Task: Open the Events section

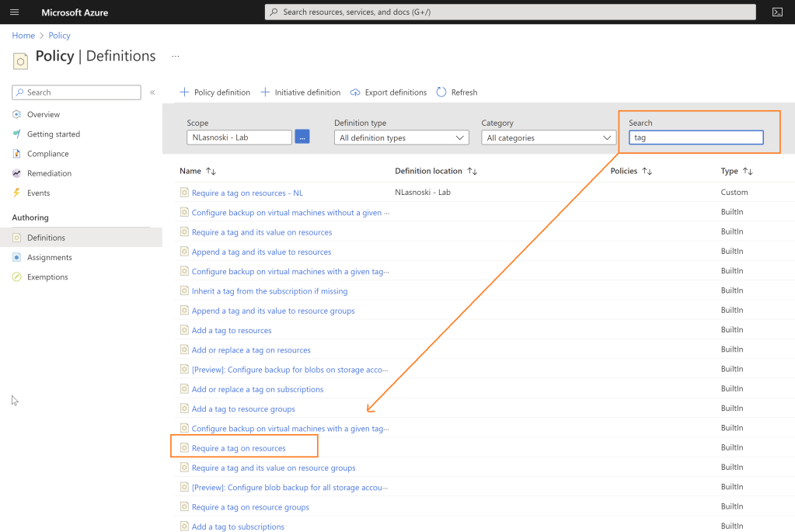Action: (x=37, y=193)
